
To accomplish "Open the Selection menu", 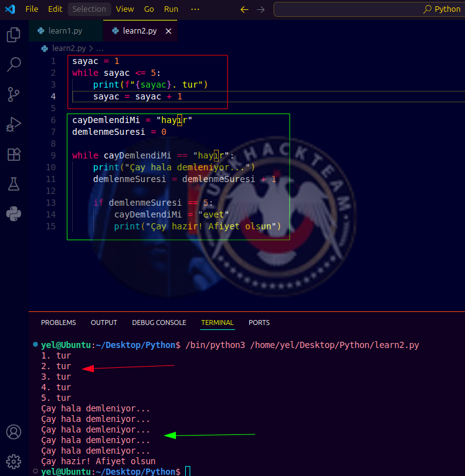I will tap(89, 9).
